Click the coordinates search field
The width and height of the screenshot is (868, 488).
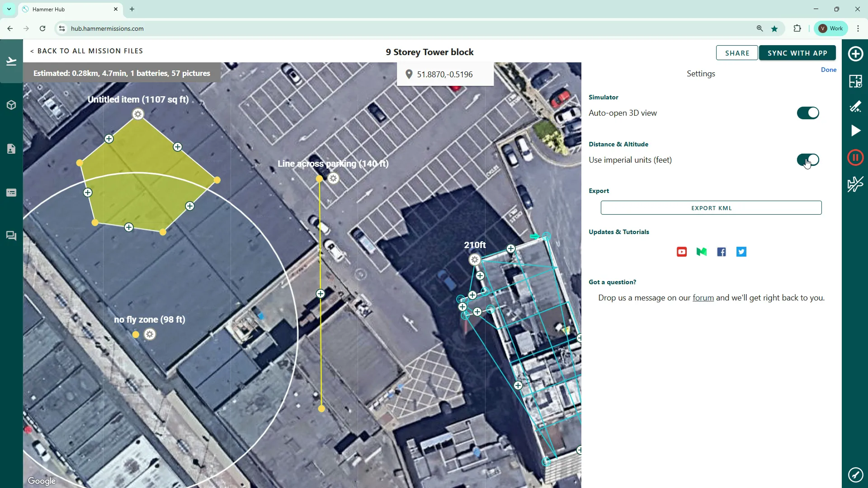point(445,74)
